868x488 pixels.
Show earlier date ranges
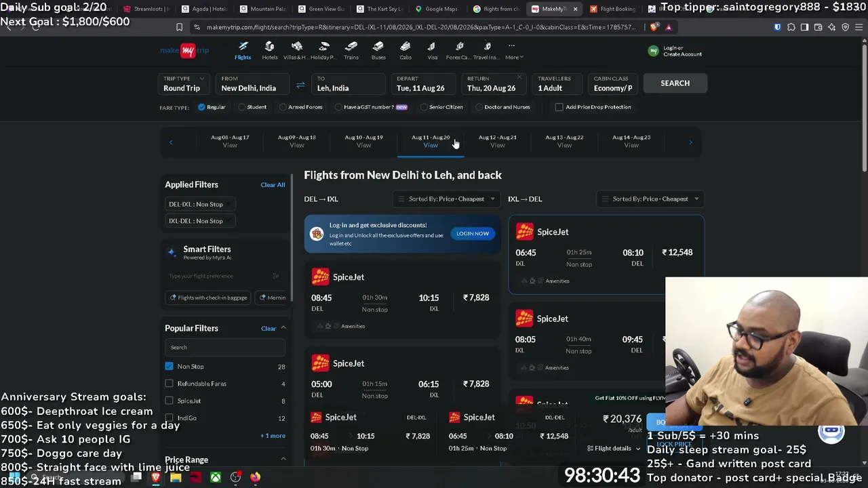[171, 142]
